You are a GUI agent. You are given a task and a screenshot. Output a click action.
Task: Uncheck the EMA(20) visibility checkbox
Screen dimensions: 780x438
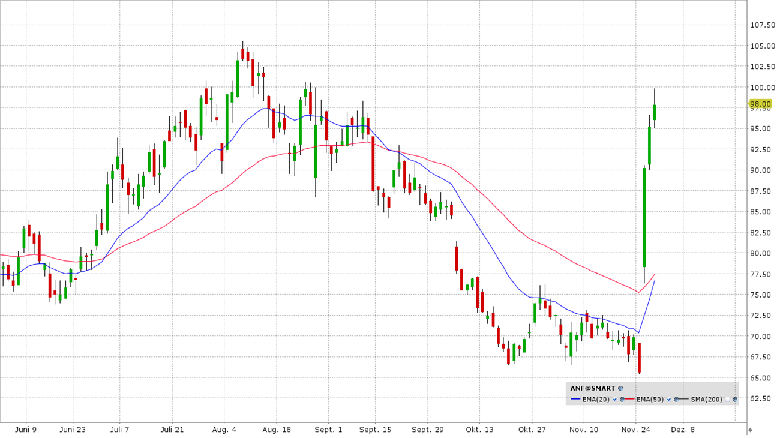pos(615,399)
